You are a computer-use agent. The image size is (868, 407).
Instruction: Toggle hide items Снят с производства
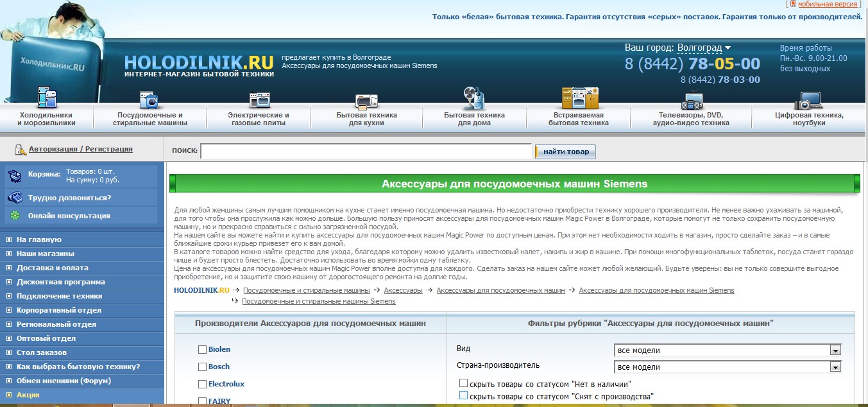click(463, 396)
